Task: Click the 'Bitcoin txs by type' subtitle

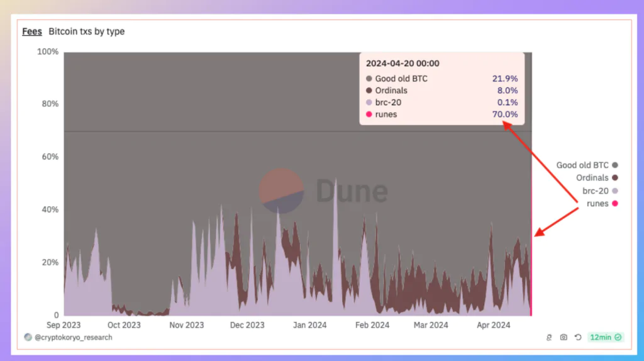Action: (x=87, y=31)
